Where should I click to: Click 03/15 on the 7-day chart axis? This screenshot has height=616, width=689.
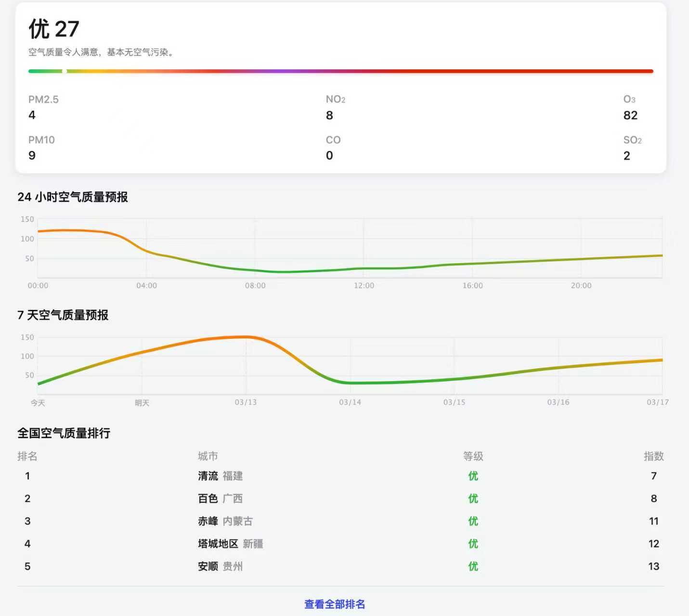(x=454, y=402)
